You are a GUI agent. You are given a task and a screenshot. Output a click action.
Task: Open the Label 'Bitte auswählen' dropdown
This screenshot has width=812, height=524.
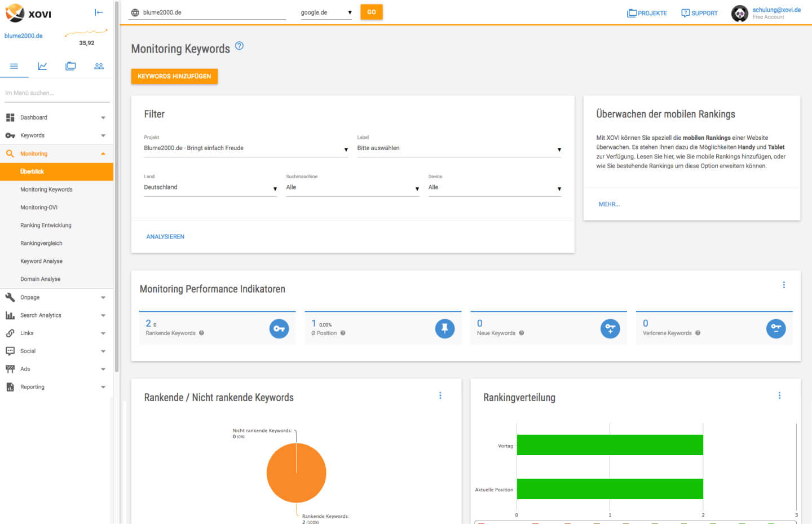[x=459, y=148]
